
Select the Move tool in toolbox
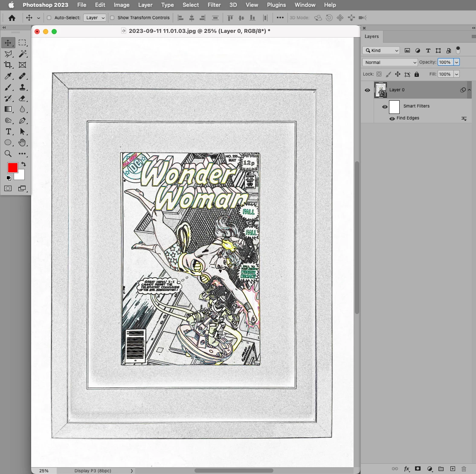pyautogui.click(x=8, y=43)
